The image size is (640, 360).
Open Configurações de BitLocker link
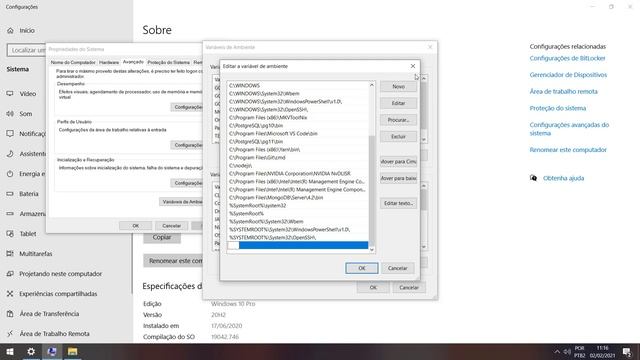point(567,58)
